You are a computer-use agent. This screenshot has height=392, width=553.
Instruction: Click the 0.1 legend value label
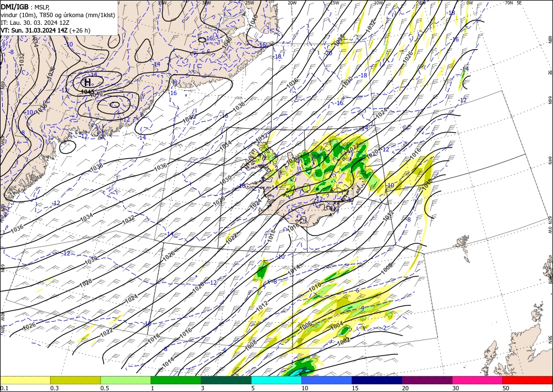pos(4,388)
